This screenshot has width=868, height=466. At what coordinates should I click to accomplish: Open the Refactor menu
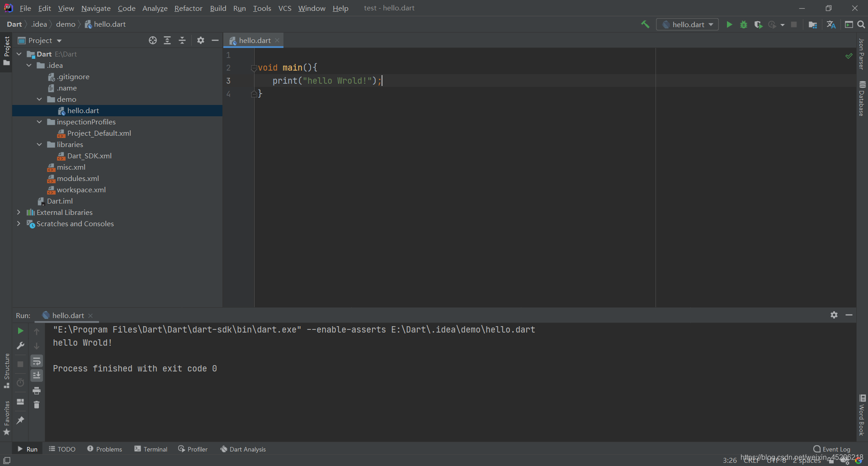point(189,8)
